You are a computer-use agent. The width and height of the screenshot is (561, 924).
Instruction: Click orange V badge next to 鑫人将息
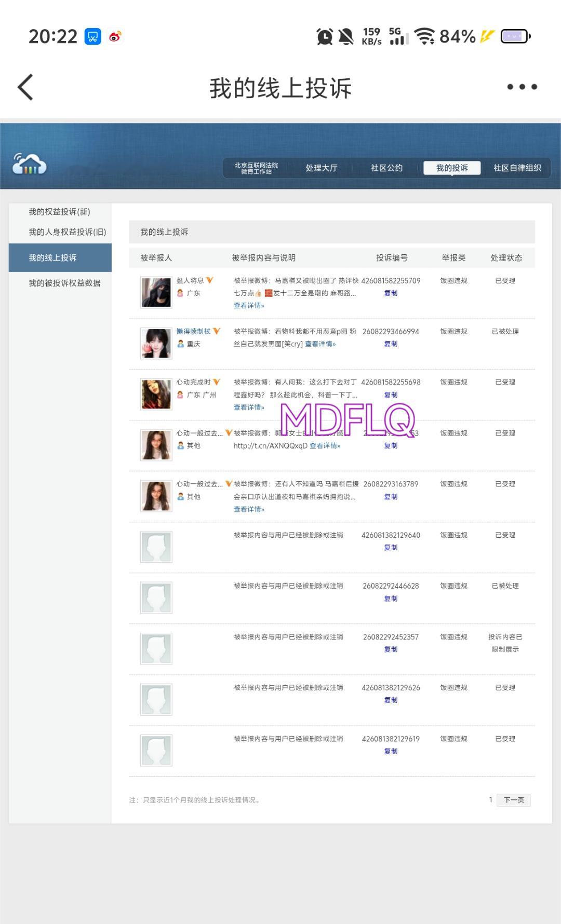pyautogui.click(x=210, y=280)
